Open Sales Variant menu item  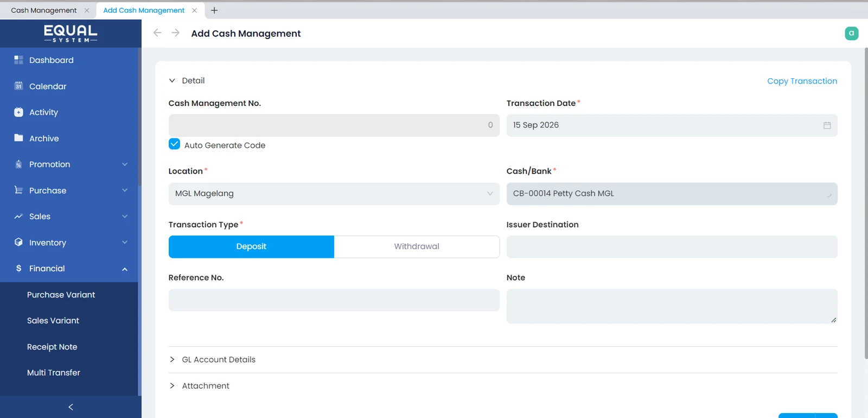pyautogui.click(x=53, y=321)
